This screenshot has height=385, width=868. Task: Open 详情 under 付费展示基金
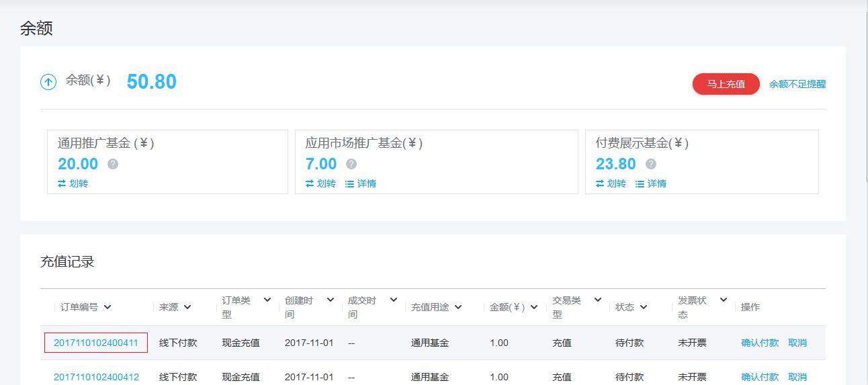tap(651, 183)
